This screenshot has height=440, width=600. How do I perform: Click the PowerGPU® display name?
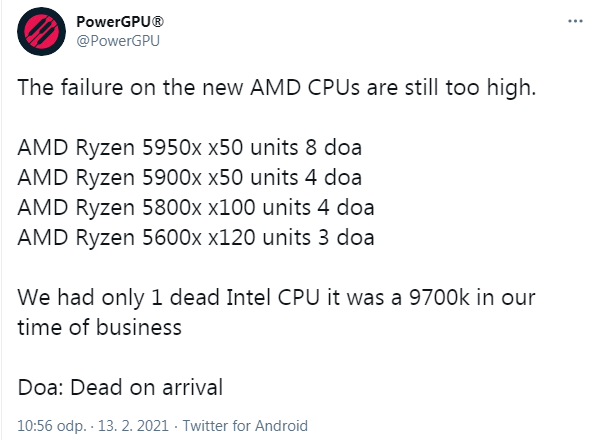[120, 21]
